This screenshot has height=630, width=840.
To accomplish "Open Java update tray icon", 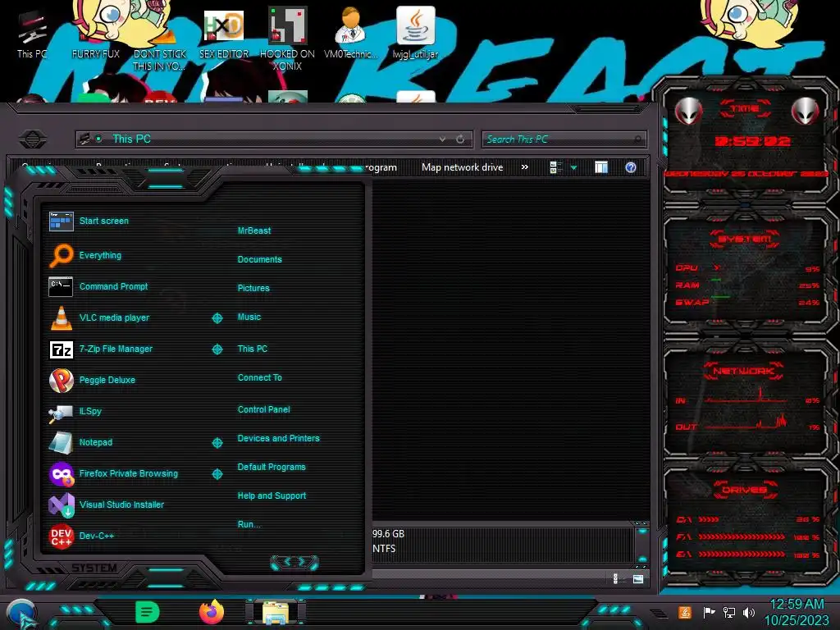I will pyautogui.click(x=685, y=612).
